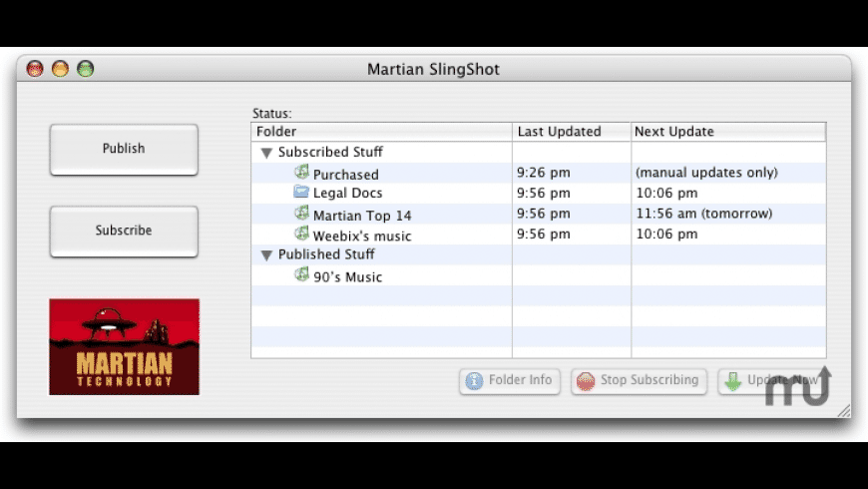Viewport: 868px width, 489px height.
Task: Click the 90's Music folder icon
Action: [x=302, y=275]
